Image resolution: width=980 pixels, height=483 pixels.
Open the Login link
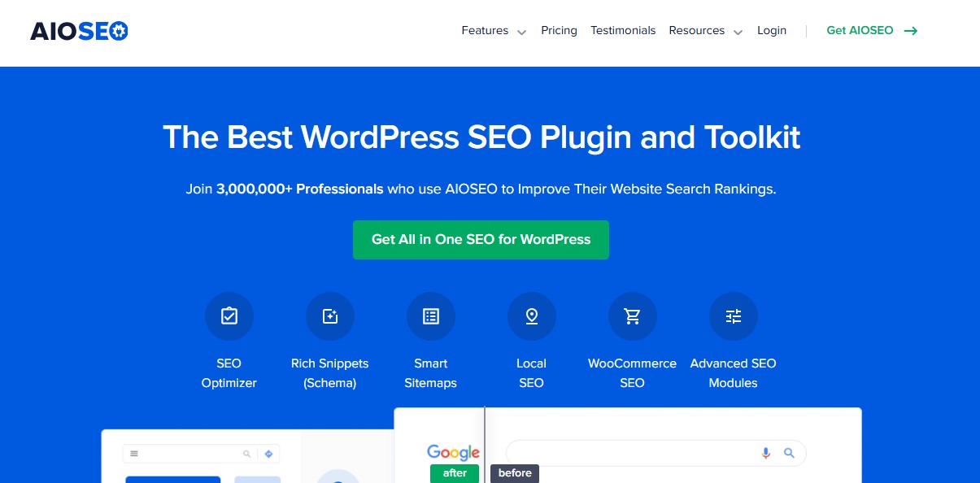771,30
